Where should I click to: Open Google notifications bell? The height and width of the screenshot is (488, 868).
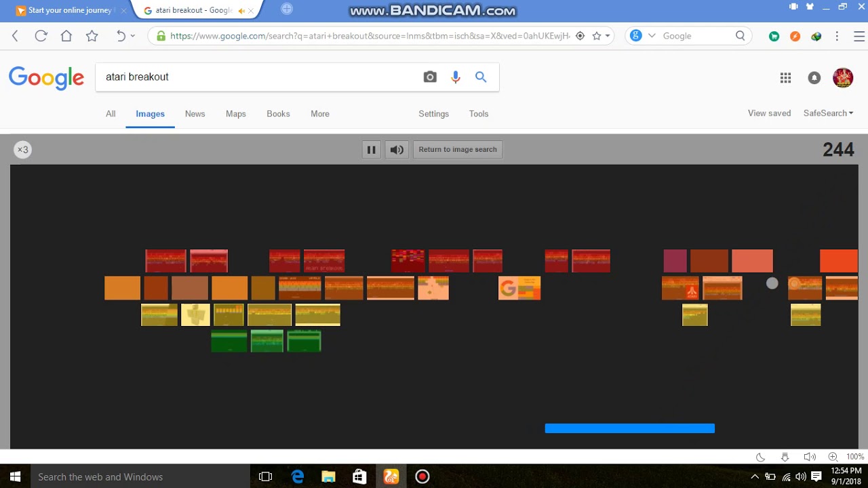click(814, 78)
